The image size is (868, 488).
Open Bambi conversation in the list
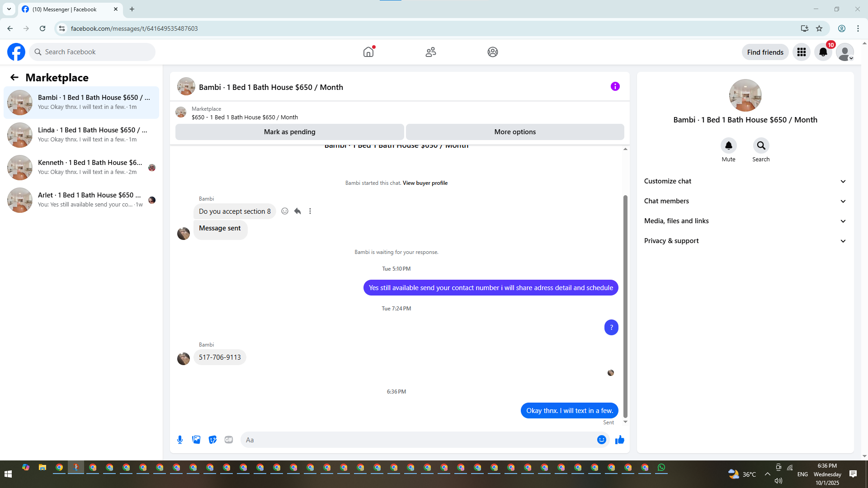[x=81, y=103]
